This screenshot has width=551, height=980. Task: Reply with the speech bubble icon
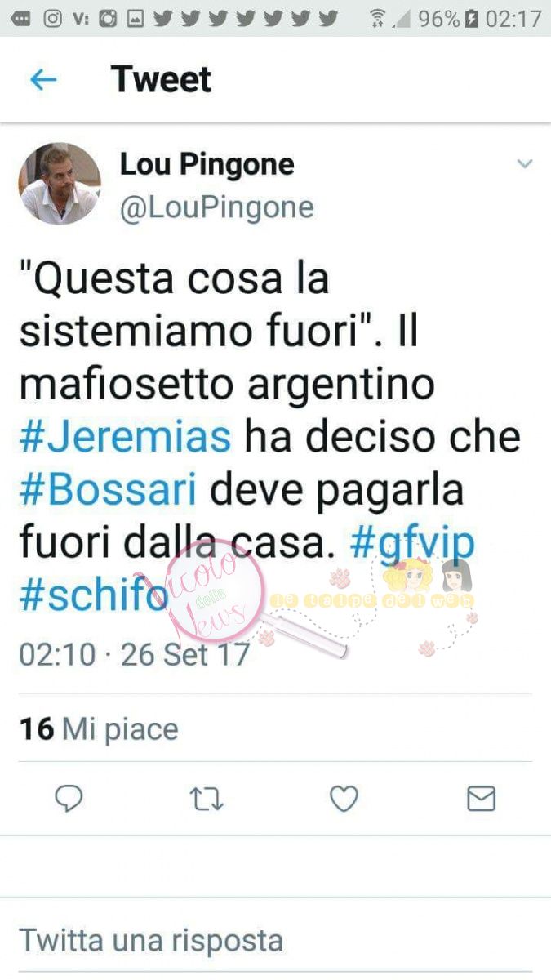click(69, 798)
